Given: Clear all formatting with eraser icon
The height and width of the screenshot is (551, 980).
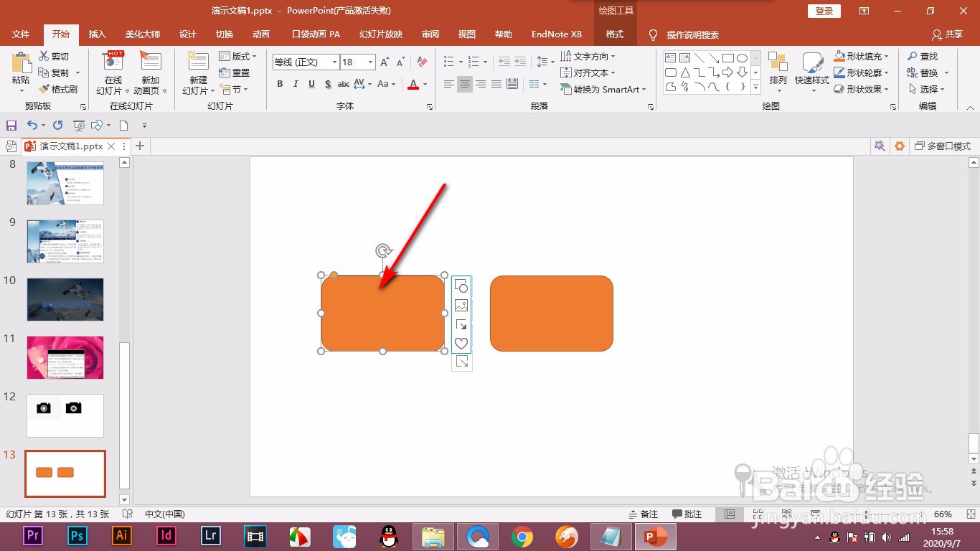Looking at the screenshot, I should click(422, 62).
